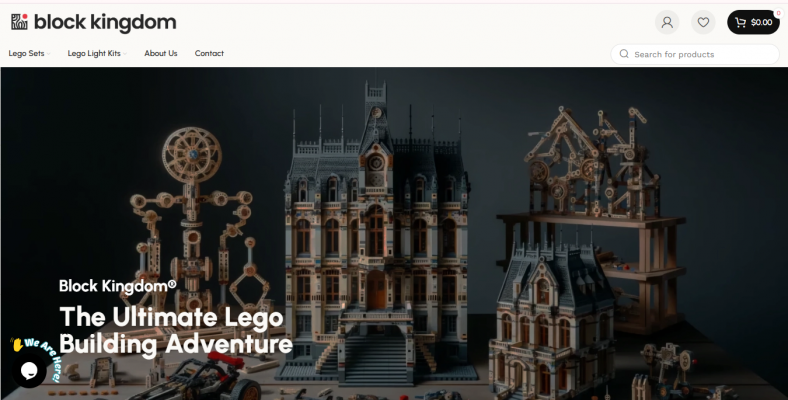788x400 pixels.
Task: Focus the Search for products field
Action: tap(695, 54)
